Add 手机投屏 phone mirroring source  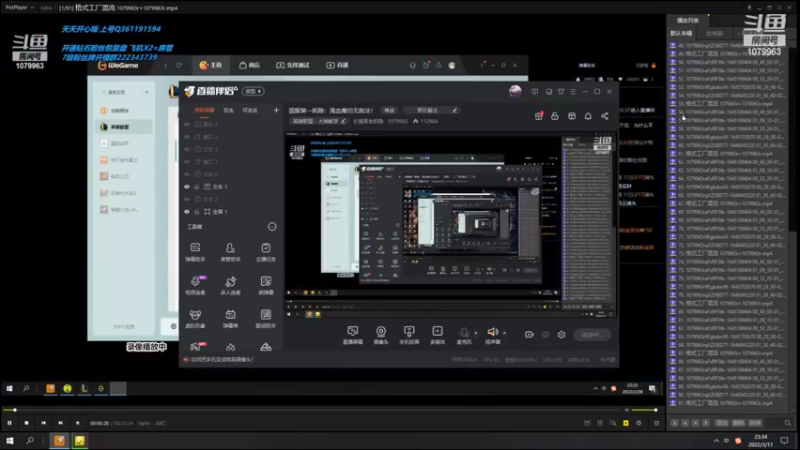(409, 335)
